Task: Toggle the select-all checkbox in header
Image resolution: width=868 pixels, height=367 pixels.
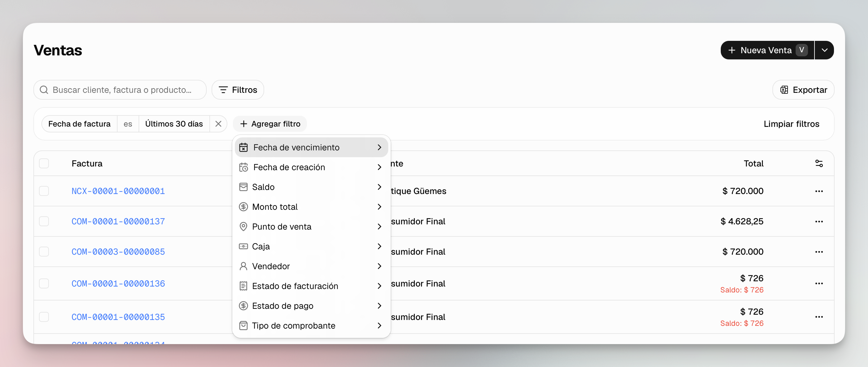Action: tap(44, 163)
